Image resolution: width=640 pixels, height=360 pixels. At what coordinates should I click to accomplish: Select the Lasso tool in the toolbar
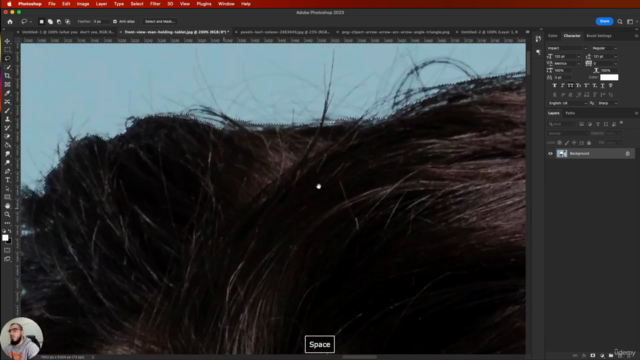(7, 58)
